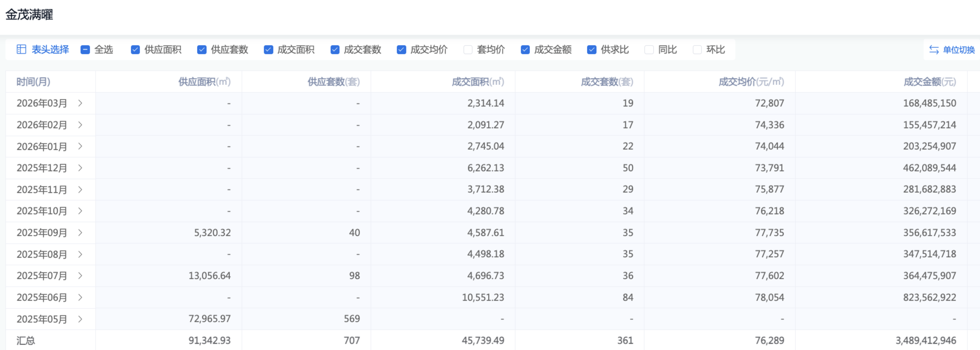
Task: Expand the 2026年03月 row chevron
Action: tap(80, 103)
